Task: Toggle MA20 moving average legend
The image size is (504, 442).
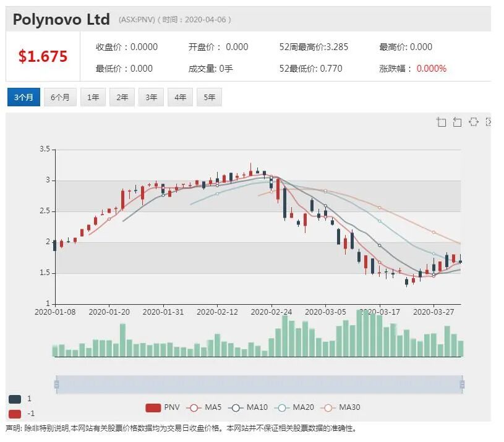Action: click(x=294, y=407)
